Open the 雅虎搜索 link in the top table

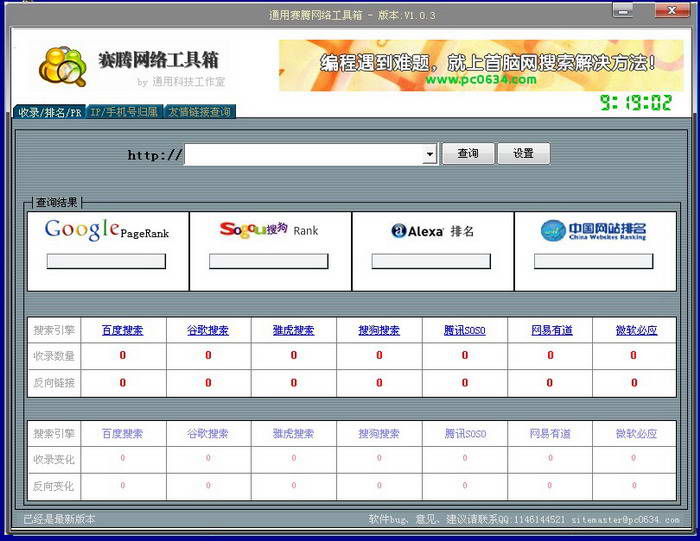click(x=293, y=330)
